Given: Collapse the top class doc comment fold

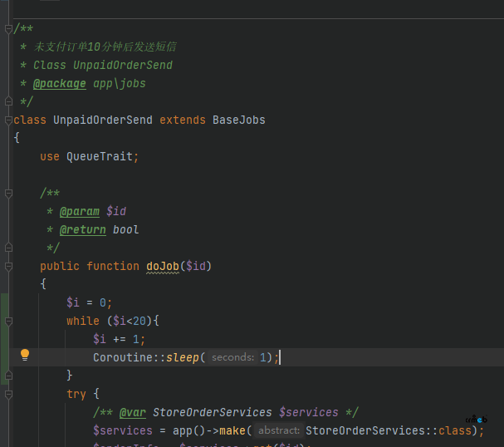Looking at the screenshot, I should (x=8, y=28).
